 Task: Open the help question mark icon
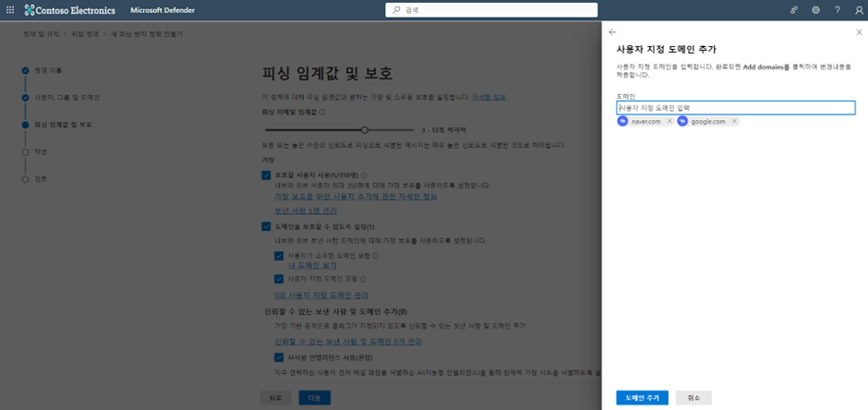point(838,10)
